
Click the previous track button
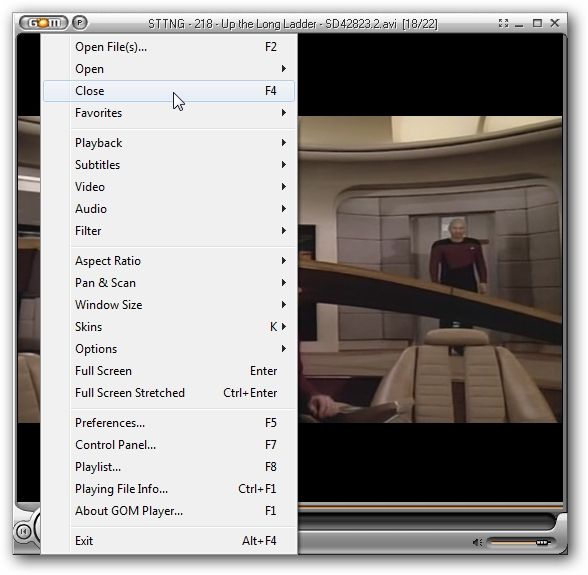coord(23,531)
